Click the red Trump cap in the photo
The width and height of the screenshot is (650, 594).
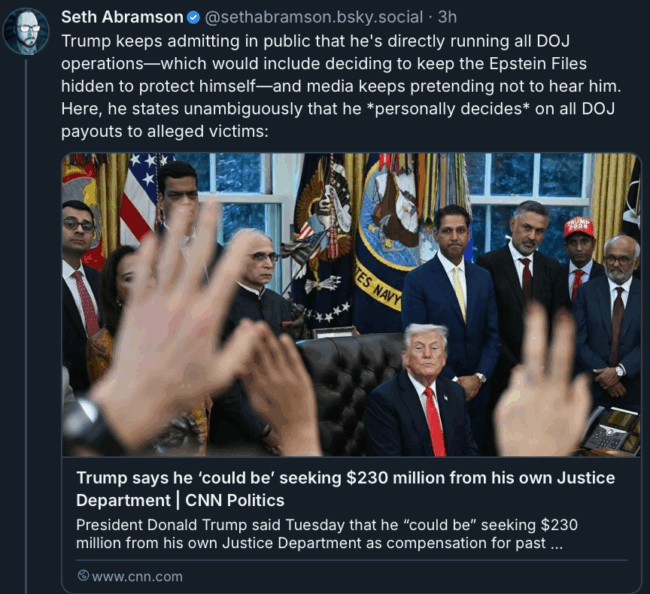[579, 227]
